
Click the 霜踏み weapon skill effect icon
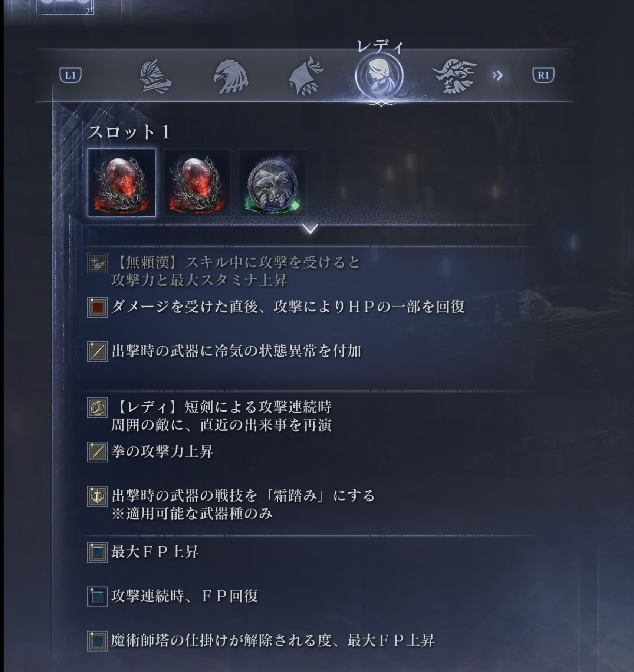coord(97,496)
